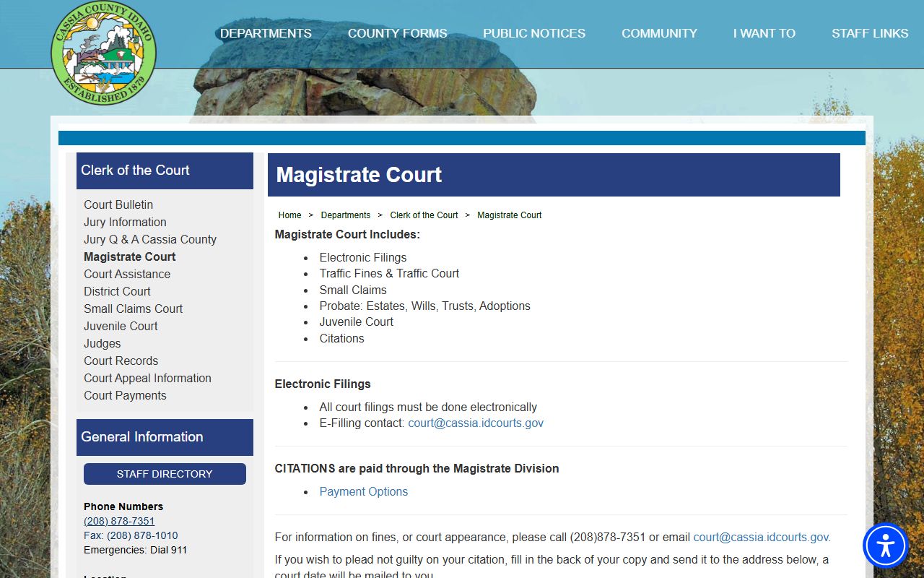Open the Public Notices menu

[x=534, y=33]
